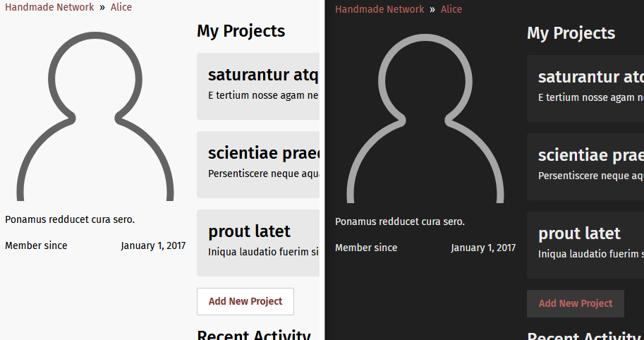Screen dimensions: 644x340
Task: Click the avatar placeholder in the dark theme
Action: pyautogui.click(x=425, y=115)
